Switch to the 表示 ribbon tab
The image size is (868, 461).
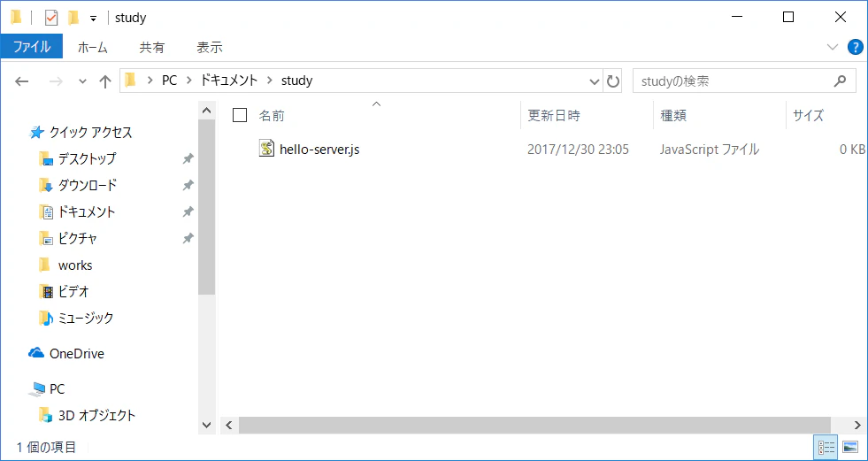[x=210, y=47]
